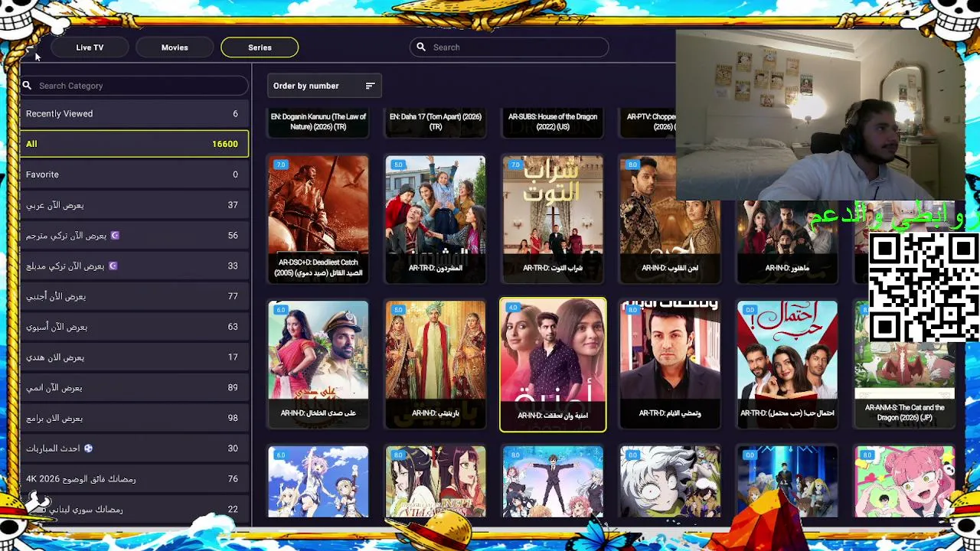This screenshot has height=551, width=980.
Task: Open the احدث المباريات category
Action: [x=134, y=448]
